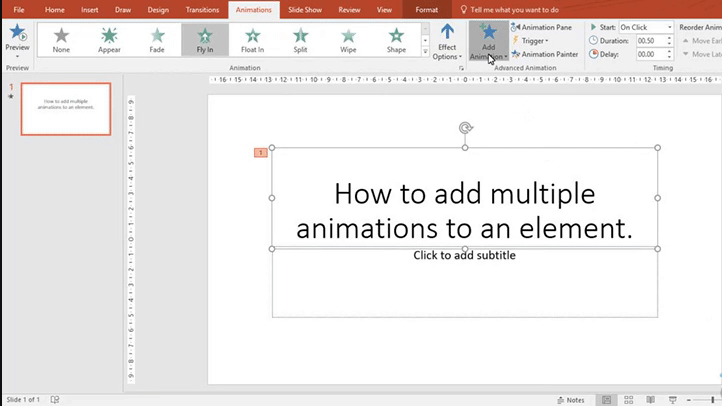Select the None animation option
Screen dimensions: 722x406
click(x=61, y=40)
